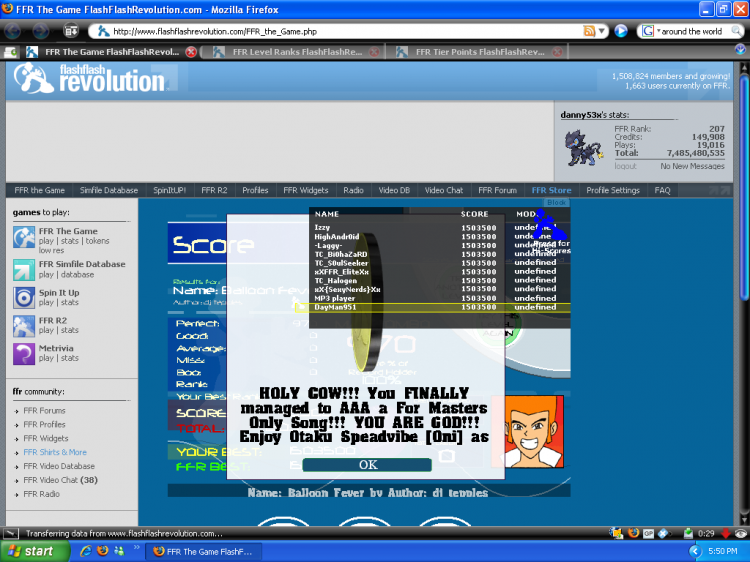Click the Internet Explorer quick launch icon
The image size is (750, 562).
point(86,551)
